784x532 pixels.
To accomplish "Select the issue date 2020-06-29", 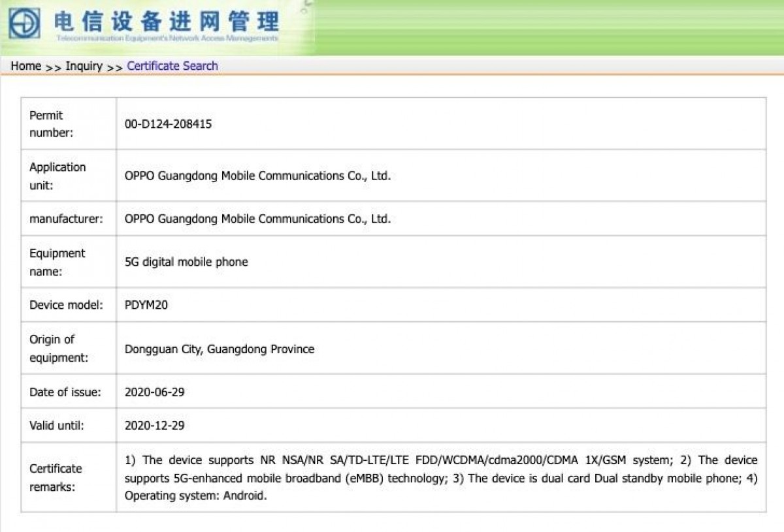I will (155, 392).
